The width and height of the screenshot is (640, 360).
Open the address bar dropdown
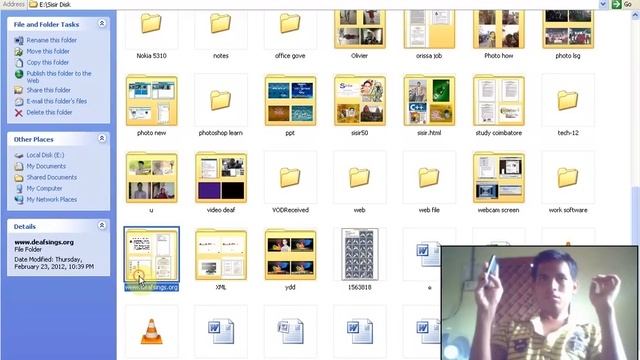click(x=603, y=4)
